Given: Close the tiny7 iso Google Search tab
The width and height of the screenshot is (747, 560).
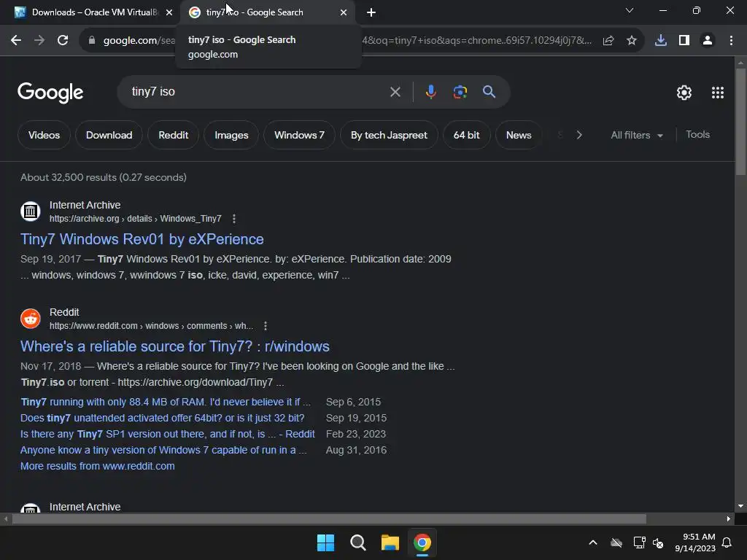Looking at the screenshot, I should [x=344, y=12].
